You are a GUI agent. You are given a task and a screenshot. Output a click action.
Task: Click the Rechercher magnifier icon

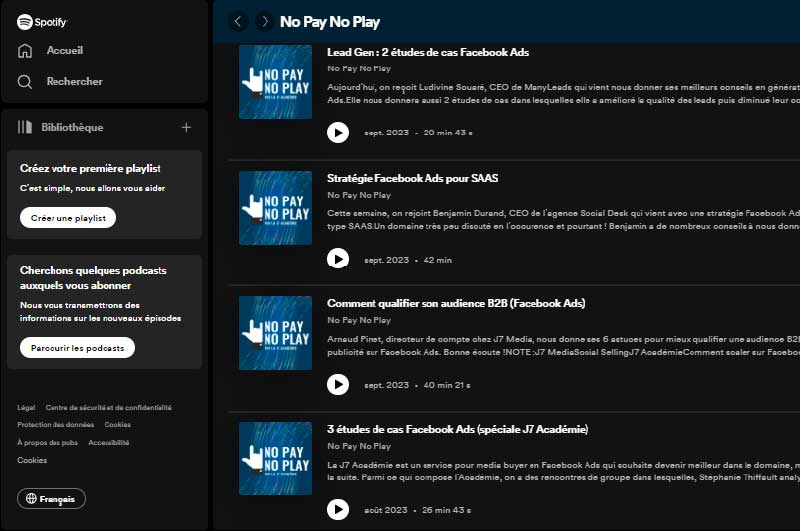(x=25, y=82)
